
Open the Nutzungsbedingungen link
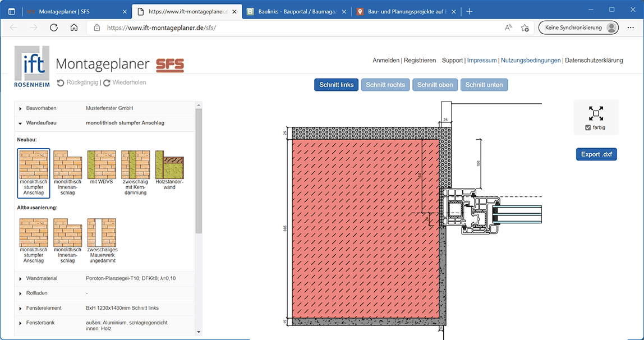[x=531, y=61]
